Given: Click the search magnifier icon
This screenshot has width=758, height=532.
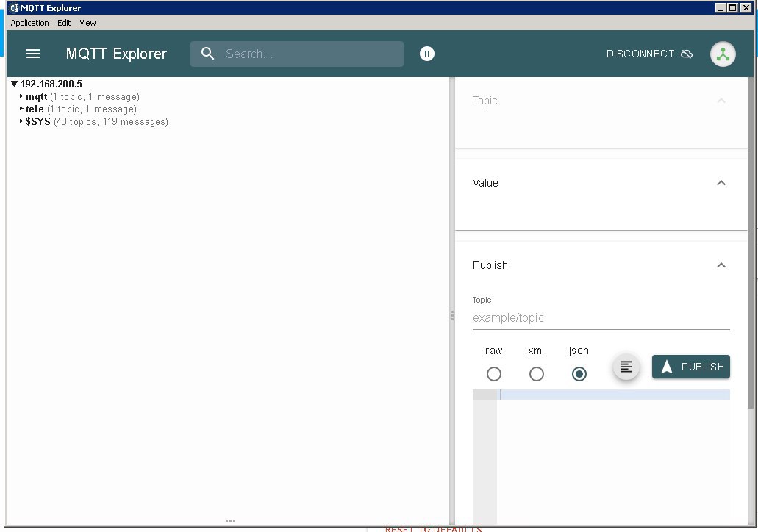Looking at the screenshot, I should pos(207,54).
